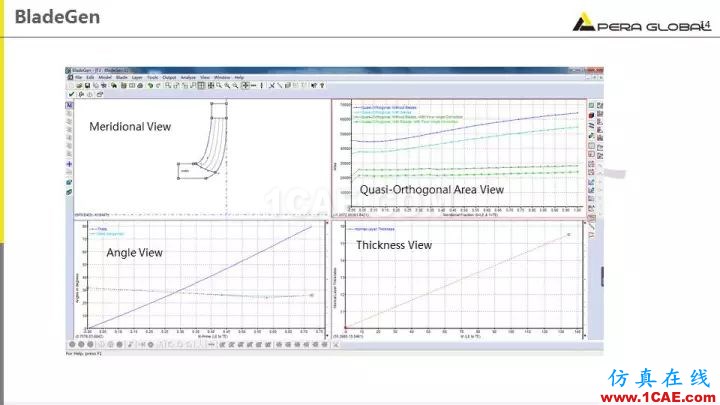This screenshot has width=720, height=405.
Task: Click the Print icon in toolbar
Action: (140, 85)
